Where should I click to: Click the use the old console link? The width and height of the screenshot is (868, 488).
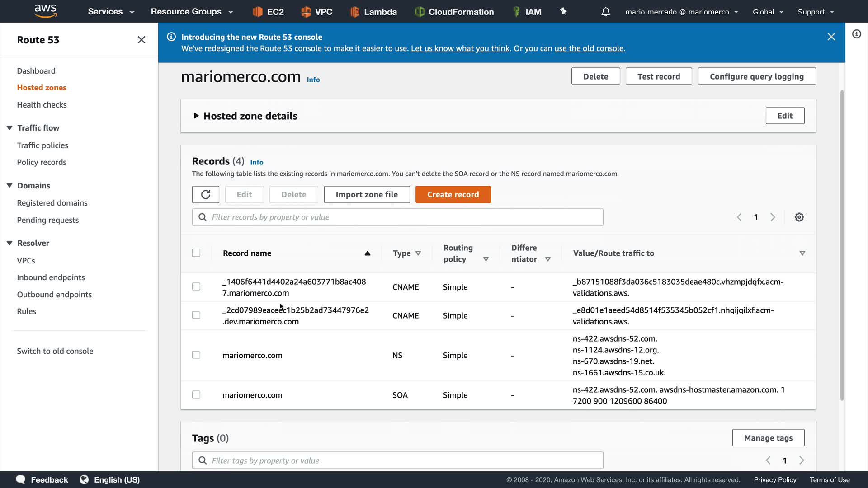click(x=589, y=48)
